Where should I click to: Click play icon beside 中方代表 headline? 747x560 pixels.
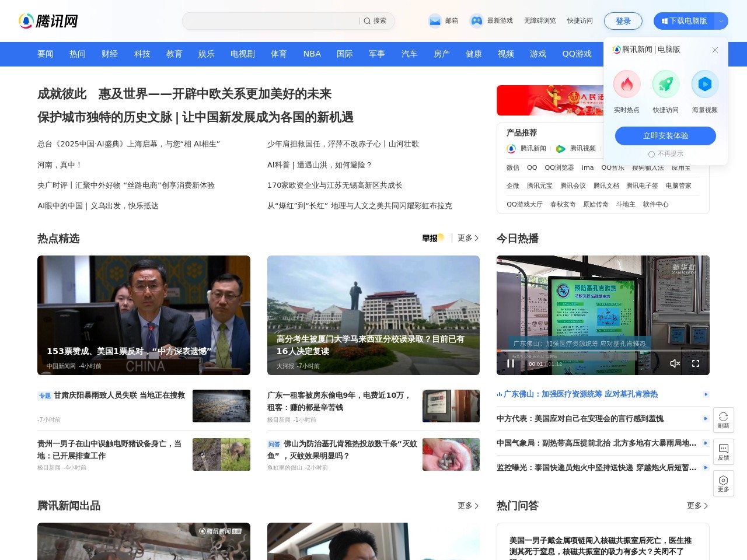pos(706,418)
